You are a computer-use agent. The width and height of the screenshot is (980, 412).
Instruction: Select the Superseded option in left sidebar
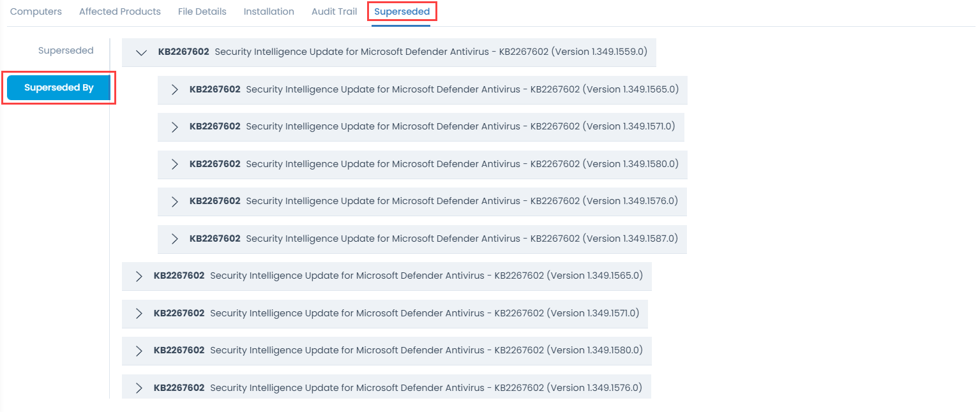pos(66,50)
